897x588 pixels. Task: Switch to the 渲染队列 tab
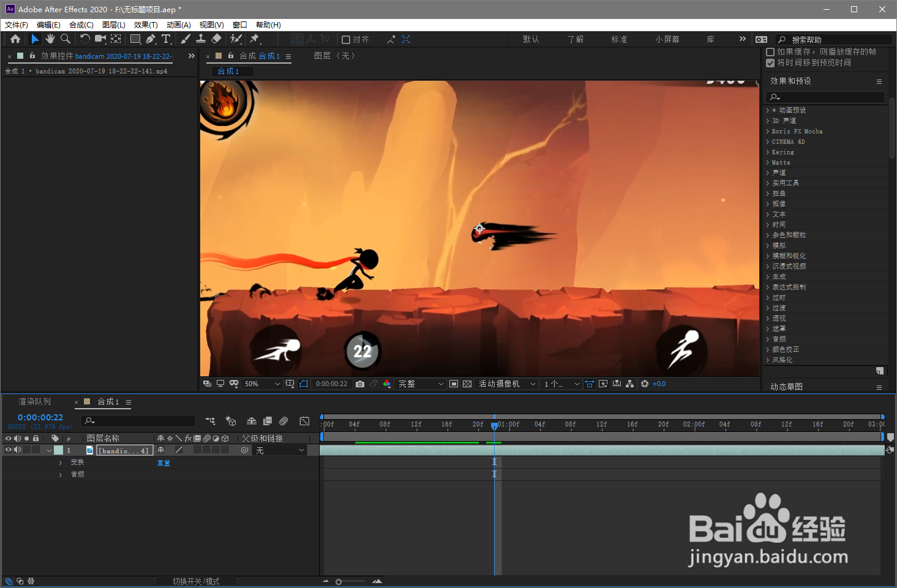coord(35,402)
